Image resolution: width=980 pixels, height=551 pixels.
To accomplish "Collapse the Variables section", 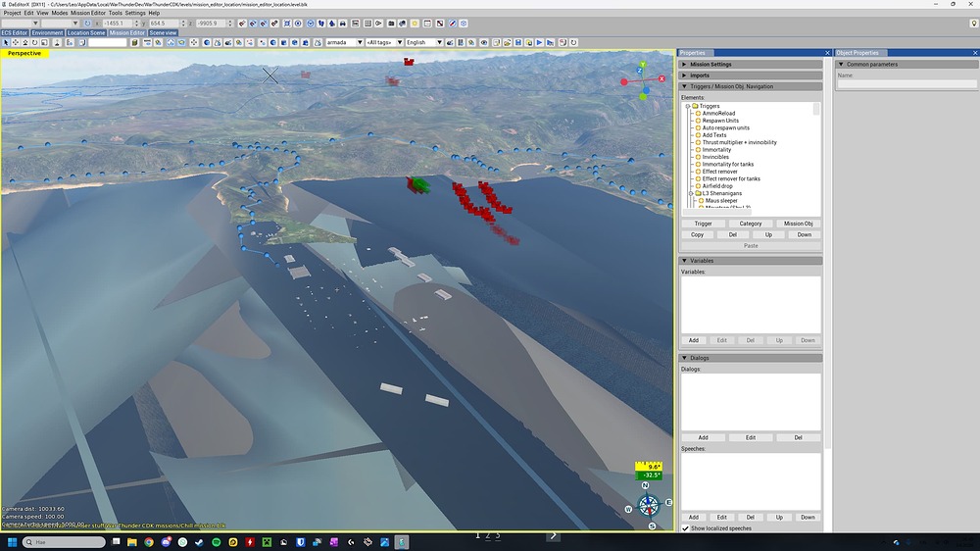I will (x=751, y=261).
